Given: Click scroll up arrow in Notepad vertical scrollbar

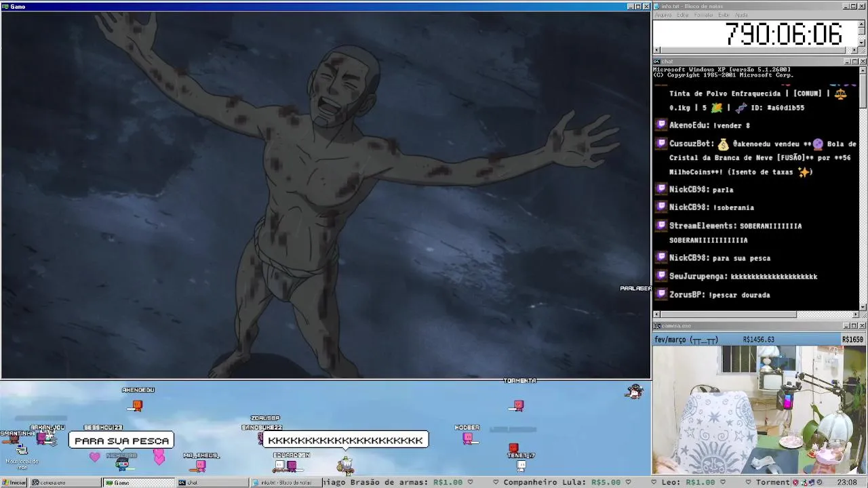Looking at the screenshot, I should point(862,23).
